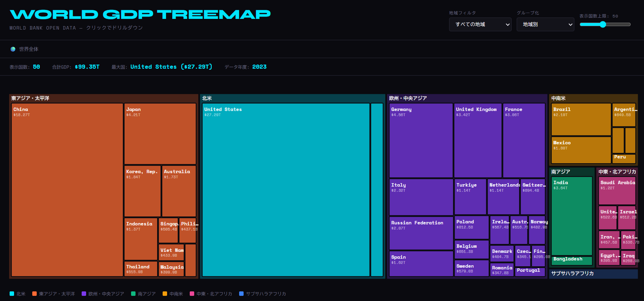
Task: Click the 合計GDP $99.35T stat
Action: pyautogui.click(x=76, y=67)
